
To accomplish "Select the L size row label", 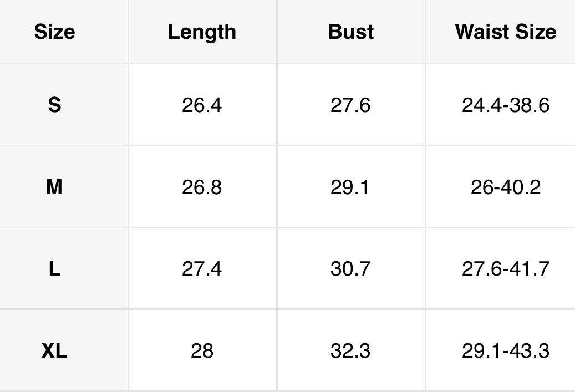I will click(x=54, y=269).
